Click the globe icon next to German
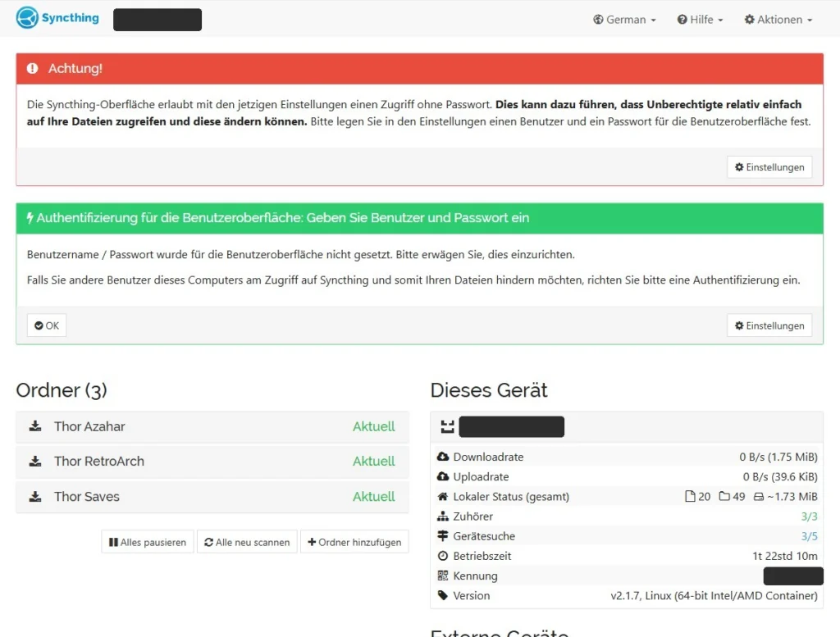Image resolution: width=840 pixels, height=637 pixels. [x=598, y=20]
